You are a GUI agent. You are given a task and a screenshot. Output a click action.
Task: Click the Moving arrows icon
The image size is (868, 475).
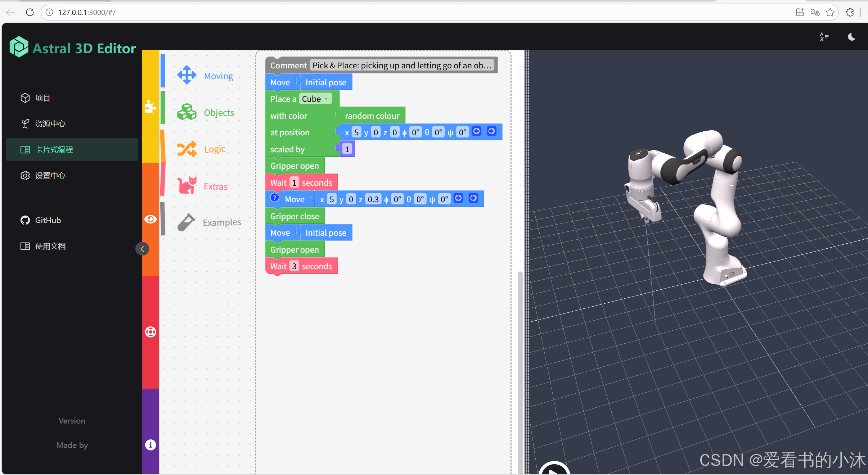click(x=187, y=75)
